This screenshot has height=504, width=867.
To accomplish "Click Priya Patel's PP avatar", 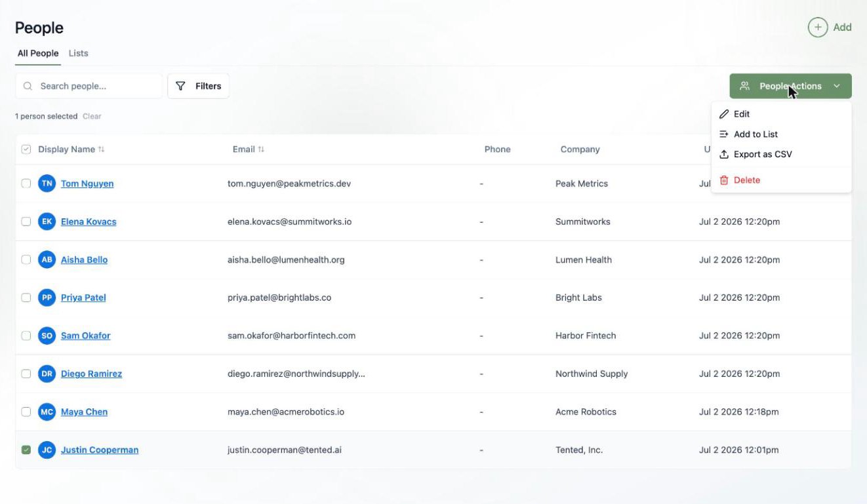I will click(x=47, y=298).
